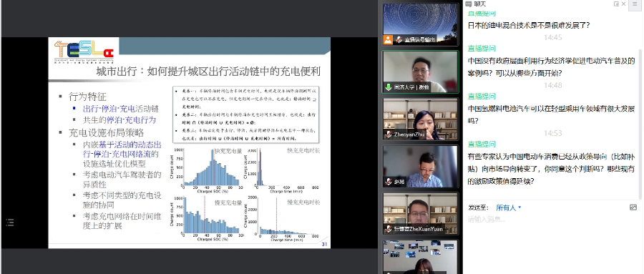This screenshot has height=274, width=644.
Task: Click the dropdown arrow next to 所有人
Action: [519, 208]
